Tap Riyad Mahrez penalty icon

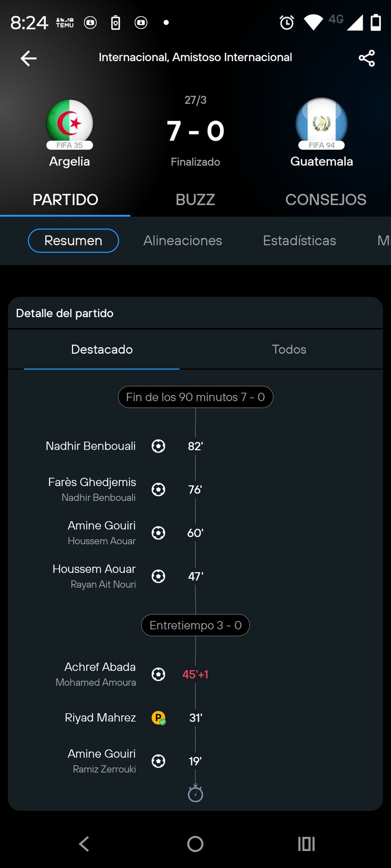point(159,718)
